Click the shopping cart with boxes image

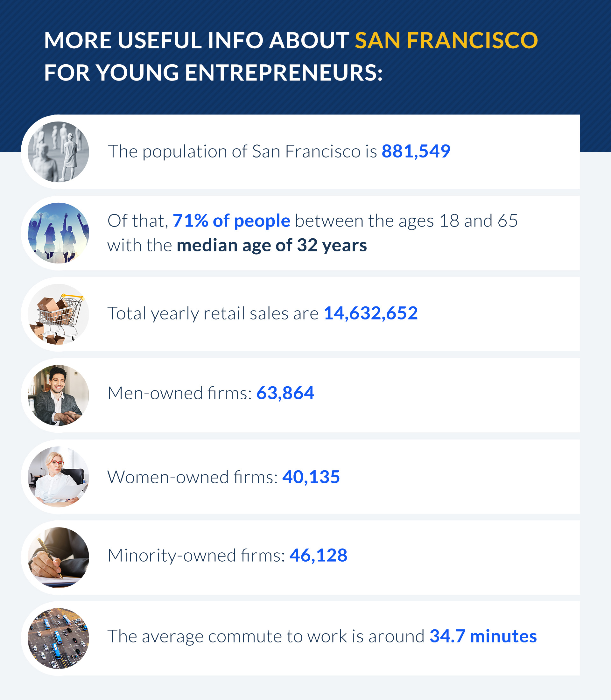coord(58,314)
